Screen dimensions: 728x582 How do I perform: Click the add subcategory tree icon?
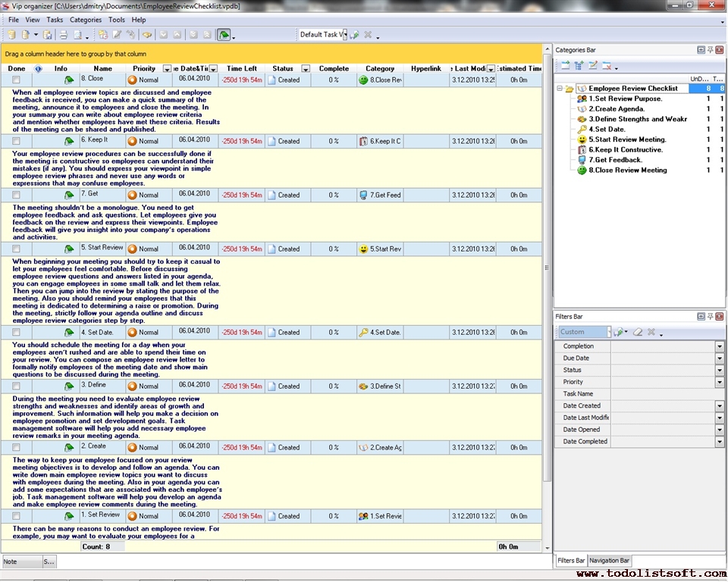(x=579, y=66)
